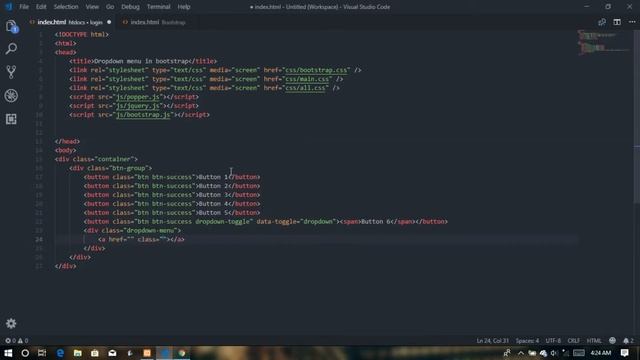The image size is (640, 360).
Task: Follow the js/jquery.js link
Action: pyautogui.click(x=138, y=106)
